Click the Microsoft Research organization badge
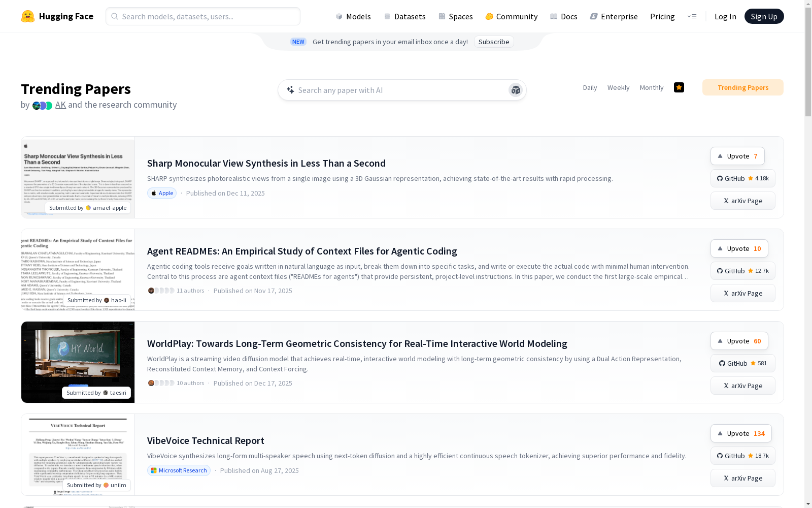This screenshot has height=508, width=812. pos(179,470)
